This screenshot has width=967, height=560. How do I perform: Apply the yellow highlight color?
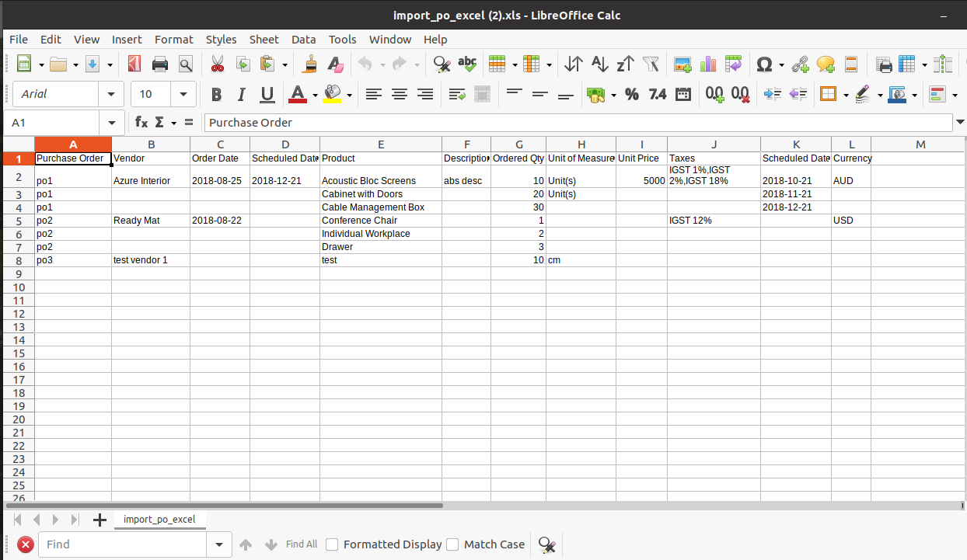[333, 94]
